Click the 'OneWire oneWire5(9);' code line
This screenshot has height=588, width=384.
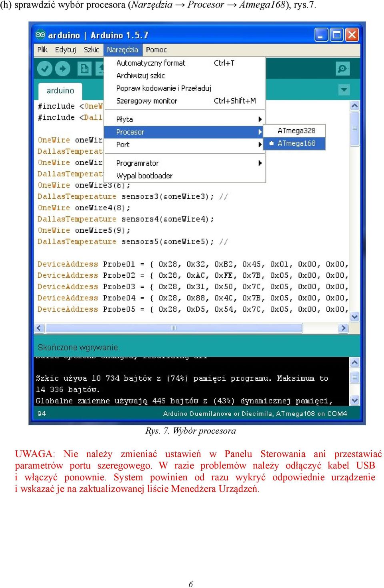(x=84, y=230)
